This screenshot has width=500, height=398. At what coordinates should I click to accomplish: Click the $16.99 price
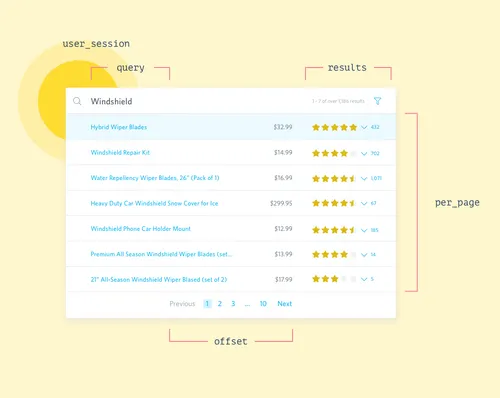click(x=283, y=178)
